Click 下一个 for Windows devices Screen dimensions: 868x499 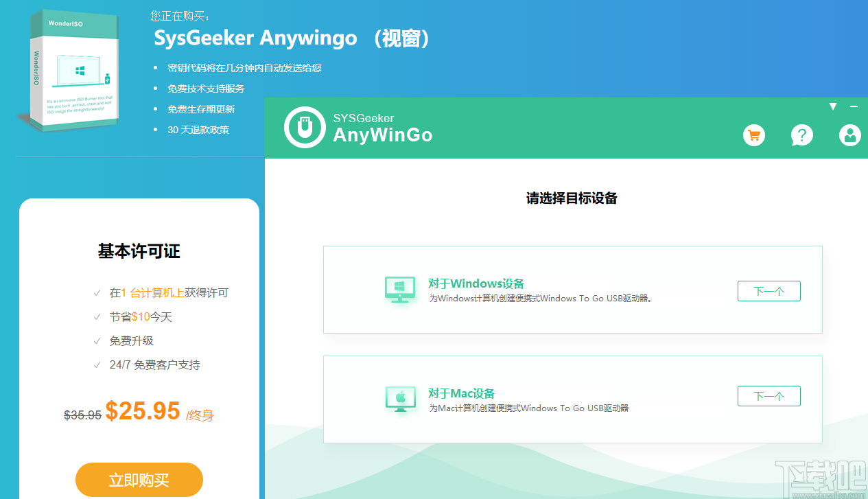769,290
